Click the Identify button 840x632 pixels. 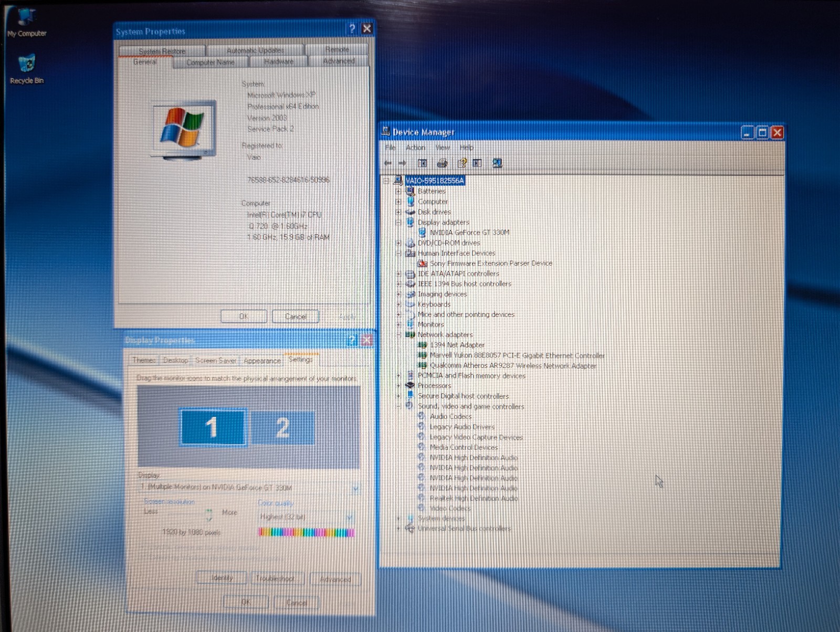222,578
